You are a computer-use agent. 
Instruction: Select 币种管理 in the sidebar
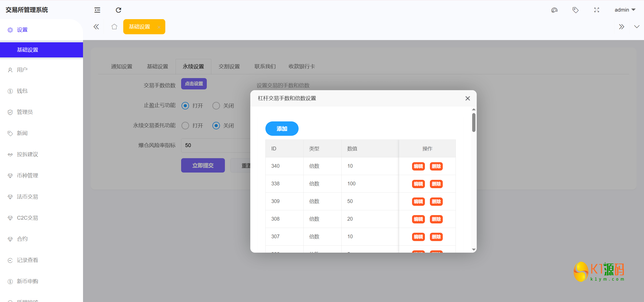28,176
